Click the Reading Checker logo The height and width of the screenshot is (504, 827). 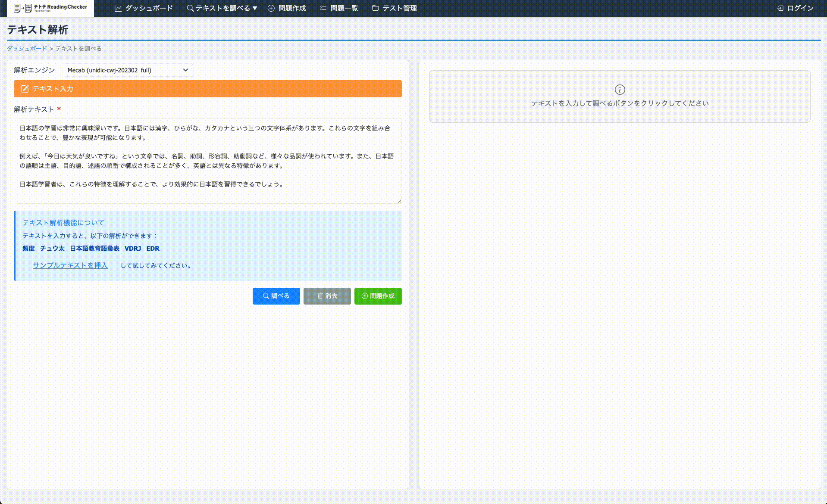50,8
